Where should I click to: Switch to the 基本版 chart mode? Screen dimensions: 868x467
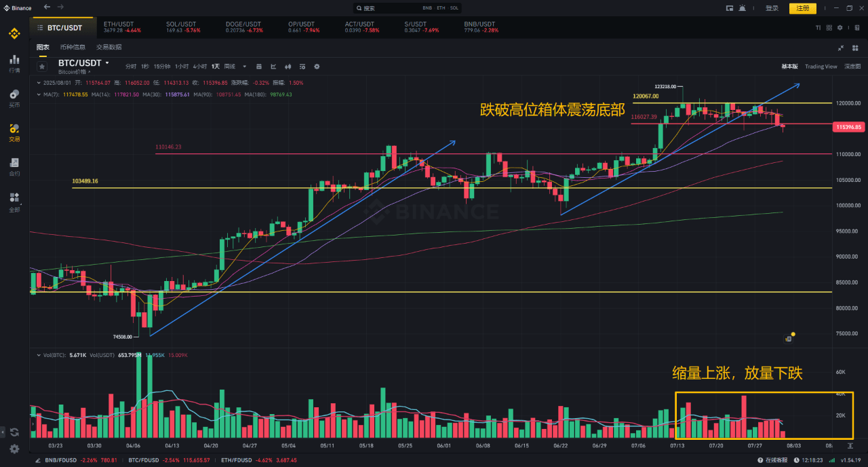(789, 67)
